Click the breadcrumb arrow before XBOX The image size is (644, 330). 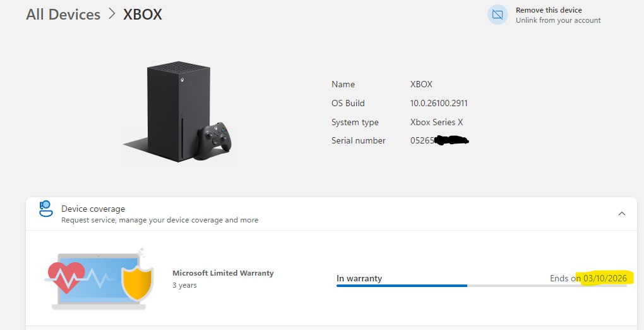pos(112,14)
